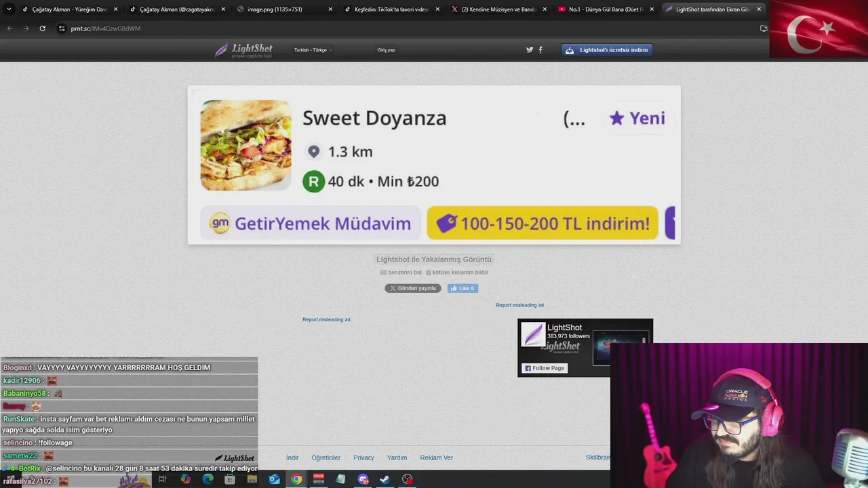Image resolution: width=868 pixels, height=488 pixels.
Task: Switch to Kendine Müzisyen ve Bando tab
Action: pos(498,9)
